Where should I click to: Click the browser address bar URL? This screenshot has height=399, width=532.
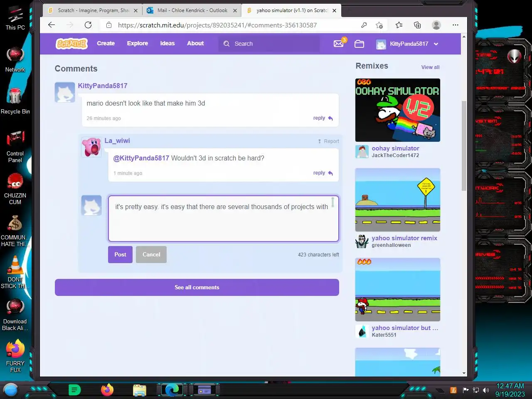point(217,25)
